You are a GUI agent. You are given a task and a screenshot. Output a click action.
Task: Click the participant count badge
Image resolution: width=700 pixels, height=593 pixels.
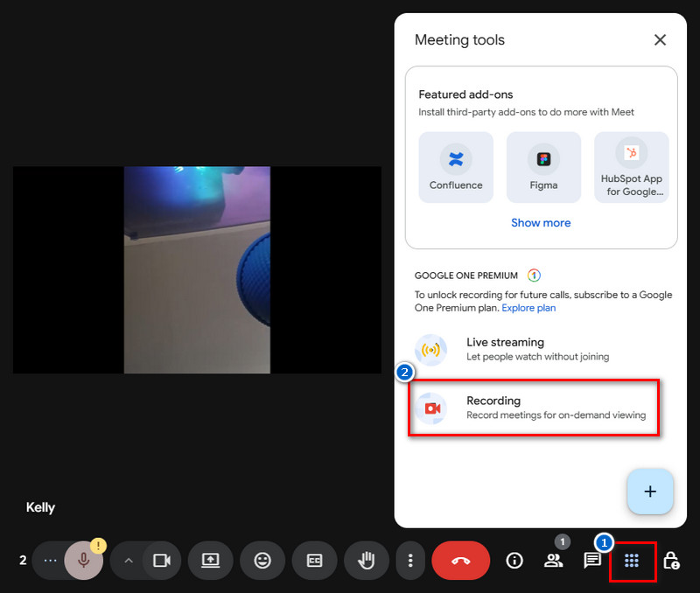563,542
